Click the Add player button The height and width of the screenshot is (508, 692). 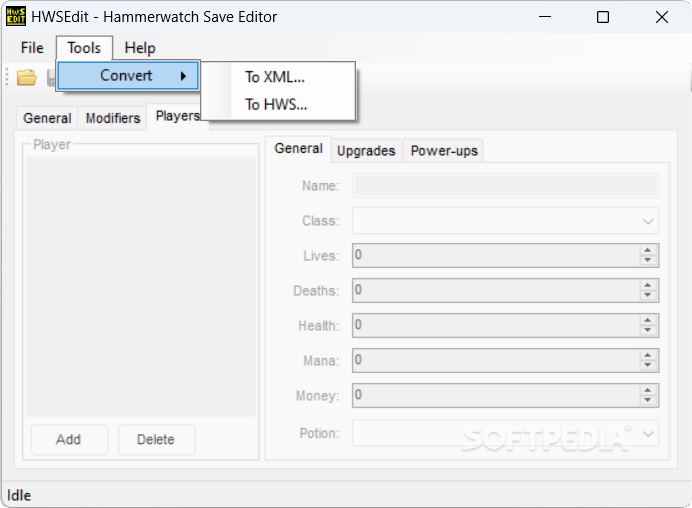coord(69,440)
